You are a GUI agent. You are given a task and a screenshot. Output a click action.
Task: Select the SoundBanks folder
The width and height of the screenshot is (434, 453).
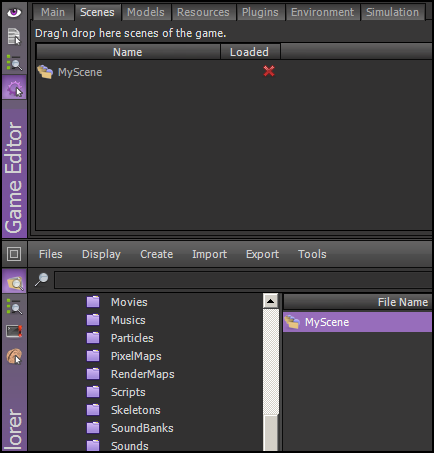coord(142,428)
